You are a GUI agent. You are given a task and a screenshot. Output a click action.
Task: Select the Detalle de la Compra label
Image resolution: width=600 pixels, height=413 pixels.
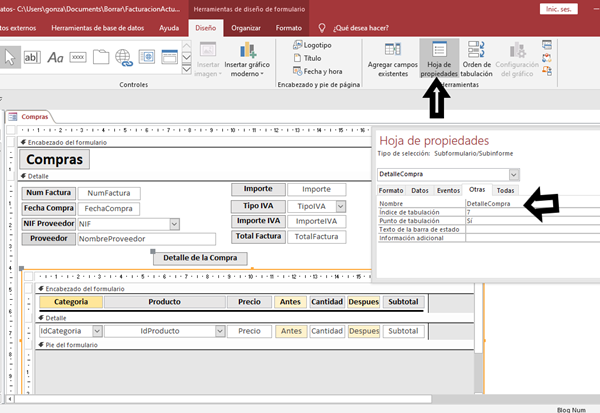point(201,257)
